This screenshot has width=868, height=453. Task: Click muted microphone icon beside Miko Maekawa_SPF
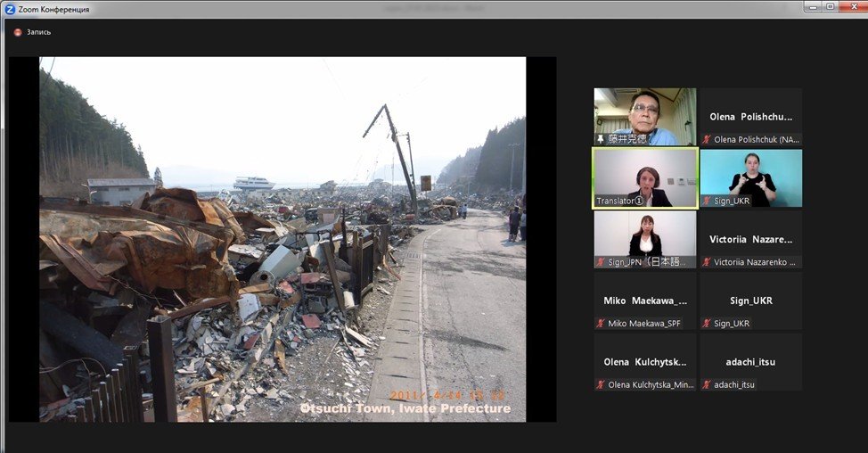pos(602,324)
